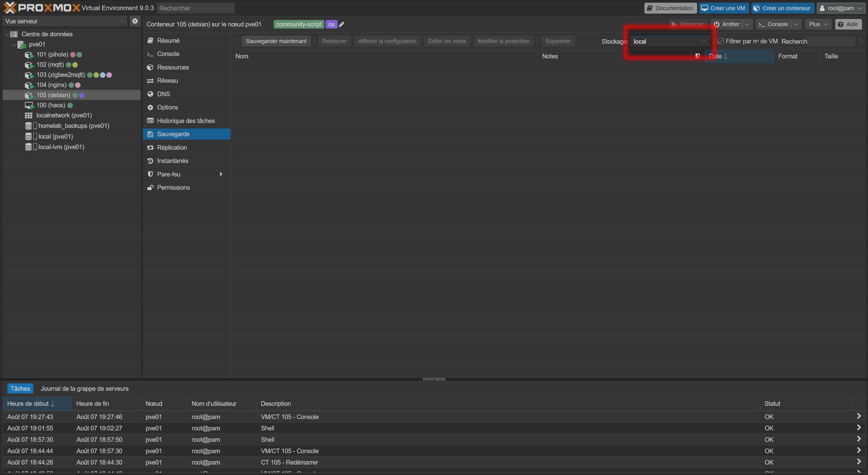Image resolution: width=868 pixels, height=475 pixels.
Task: Click Créer un conteneur button
Action: point(782,8)
